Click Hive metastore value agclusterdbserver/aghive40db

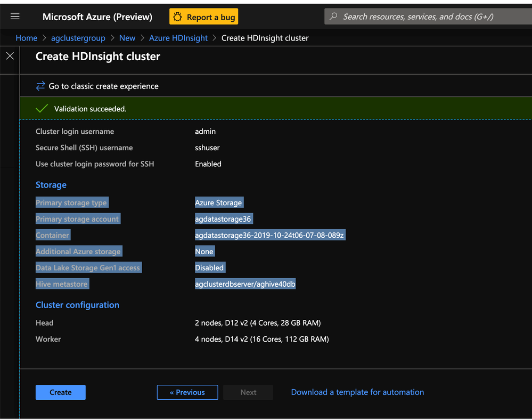coord(245,284)
